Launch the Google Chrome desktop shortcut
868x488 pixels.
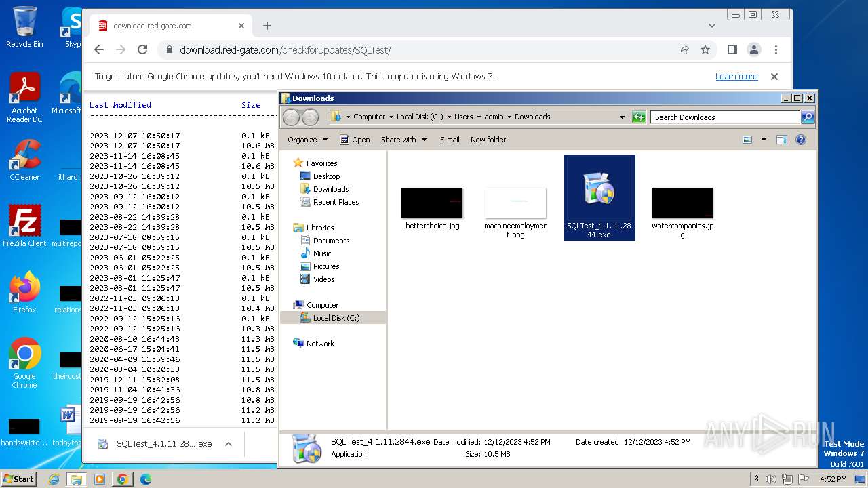pos(24,363)
